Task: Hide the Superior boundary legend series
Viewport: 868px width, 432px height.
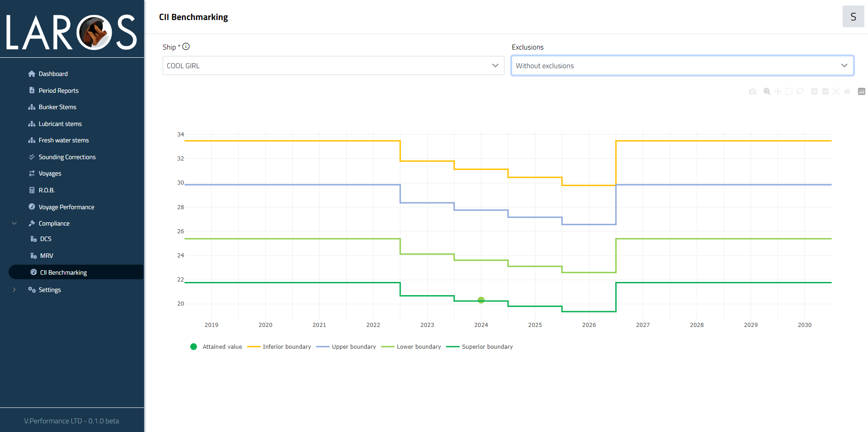Action: point(479,347)
